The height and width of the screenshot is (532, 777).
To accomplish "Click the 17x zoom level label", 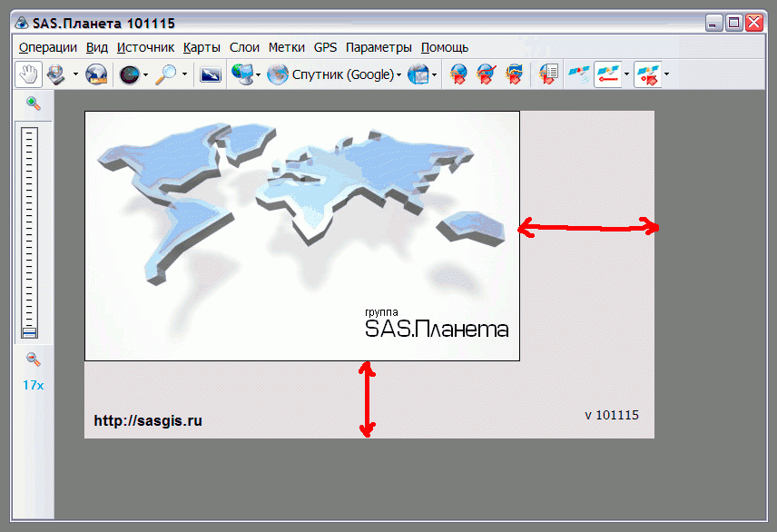I will [x=34, y=385].
